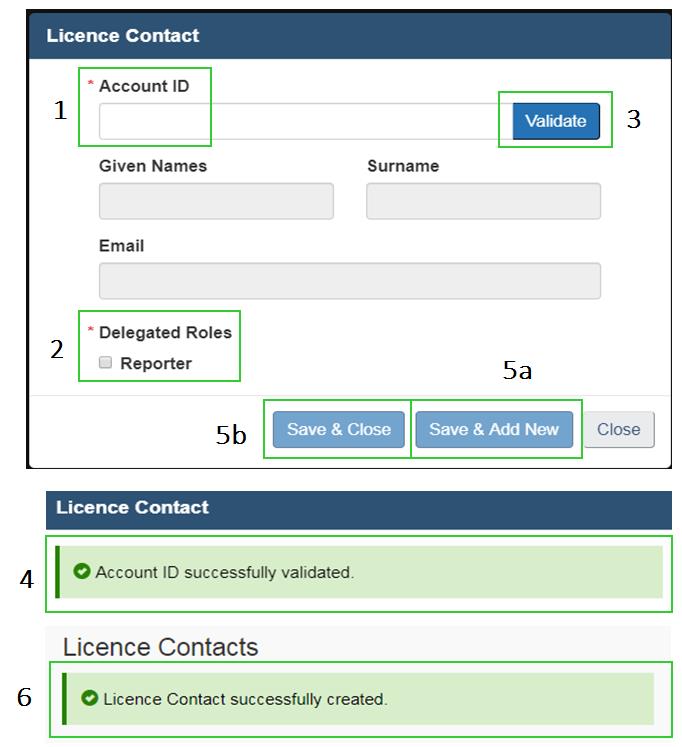Select the Surname input box
This screenshot has height=747, width=682.
click(483, 201)
